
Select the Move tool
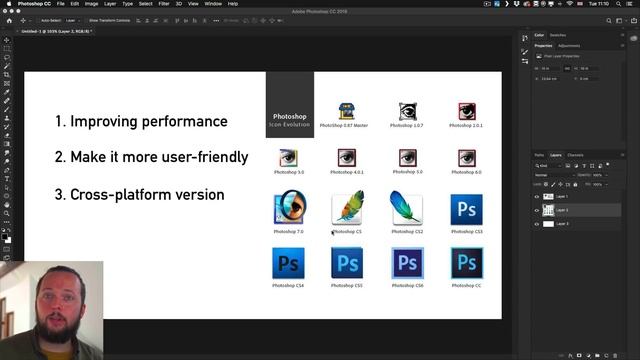click(x=7, y=40)
